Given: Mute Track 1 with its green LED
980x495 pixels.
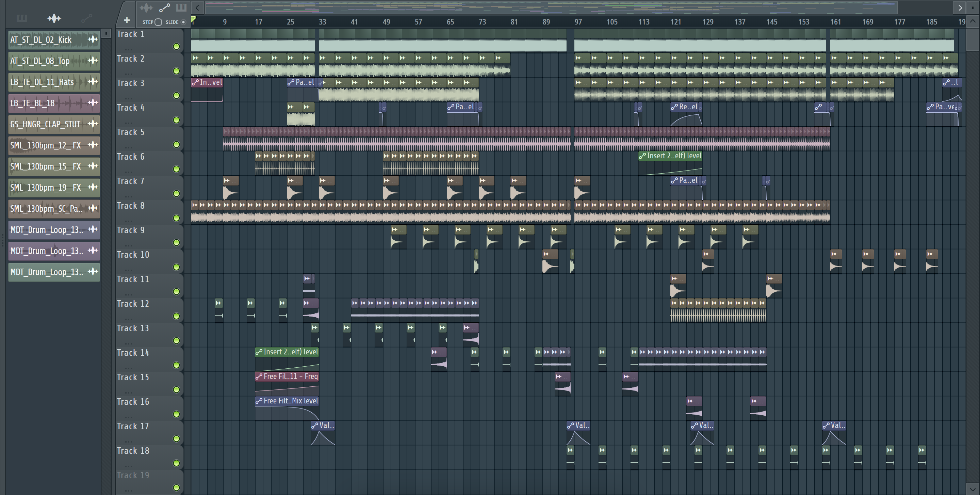Looking at the screenshot, I should tap(176, 46).
